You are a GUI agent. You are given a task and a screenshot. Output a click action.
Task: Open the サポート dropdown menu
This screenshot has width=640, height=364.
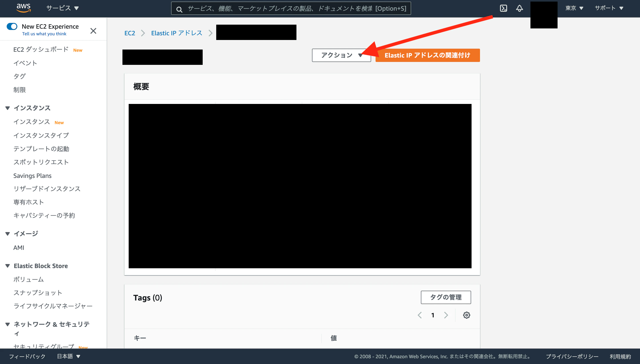point(609,8)
